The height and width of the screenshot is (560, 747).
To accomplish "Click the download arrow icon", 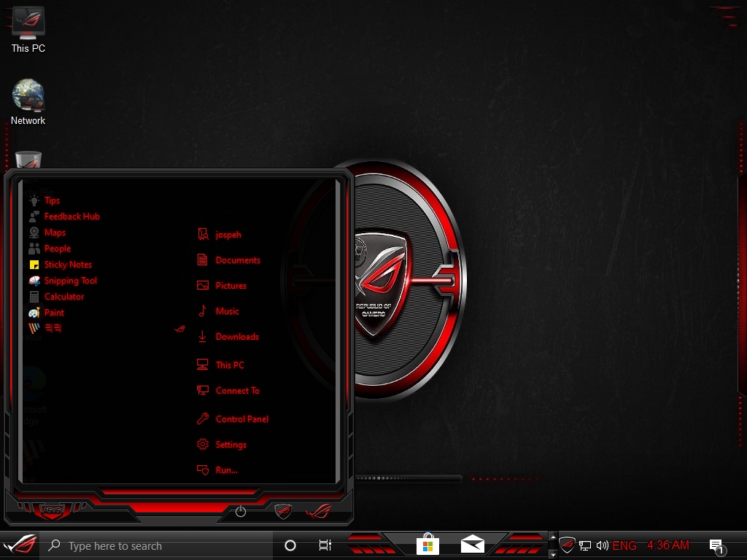I will coord(203,337).
